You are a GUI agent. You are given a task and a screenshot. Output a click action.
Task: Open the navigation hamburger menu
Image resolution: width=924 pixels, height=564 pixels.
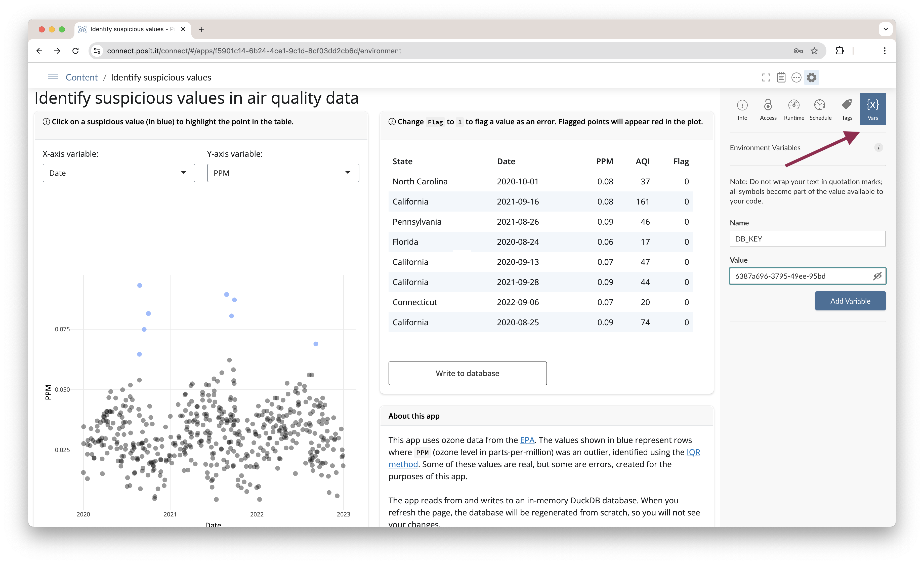(53, 76)
